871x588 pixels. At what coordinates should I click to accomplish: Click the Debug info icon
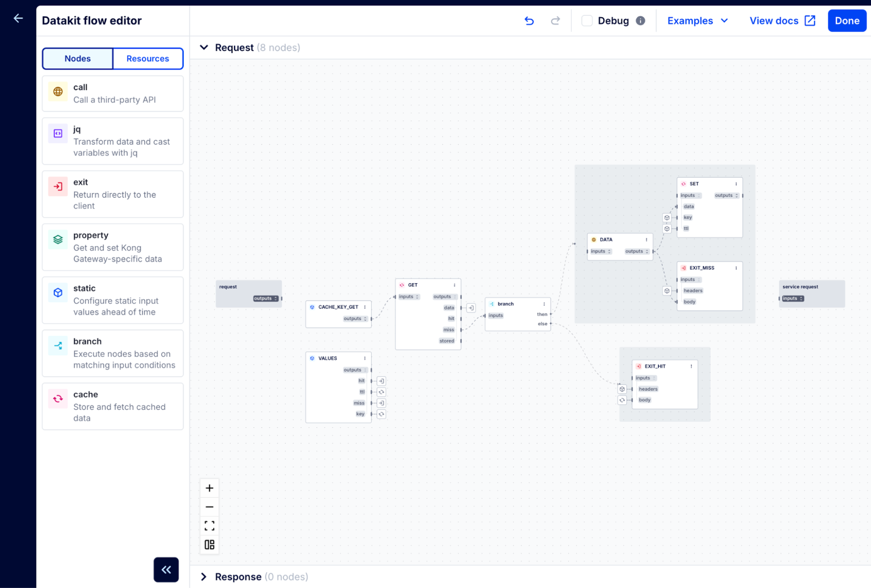click(641, 21)
